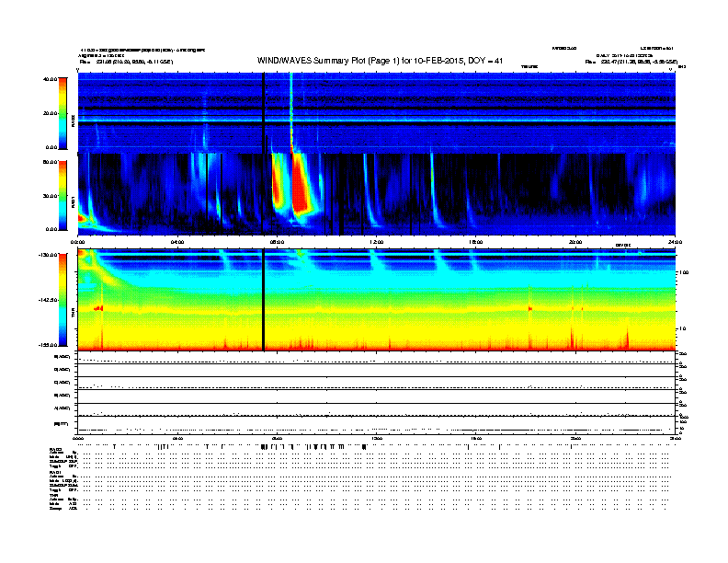Screen dimensions: 728x563
Task: Click the black data gap line in TNR spectrogram
Action: 263,300
